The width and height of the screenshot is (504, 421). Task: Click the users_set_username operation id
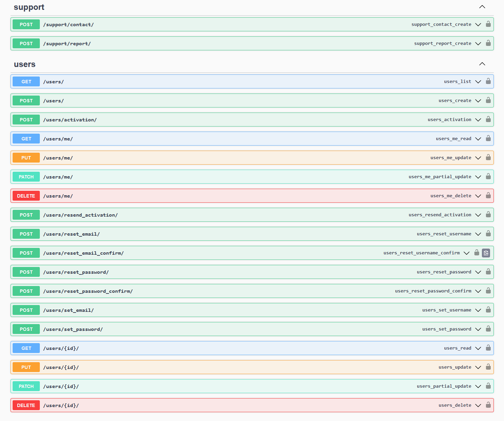tap(446, 310)
